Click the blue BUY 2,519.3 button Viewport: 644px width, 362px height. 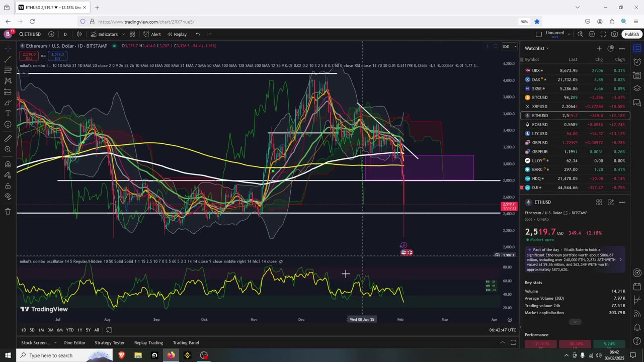click(57, 55)
